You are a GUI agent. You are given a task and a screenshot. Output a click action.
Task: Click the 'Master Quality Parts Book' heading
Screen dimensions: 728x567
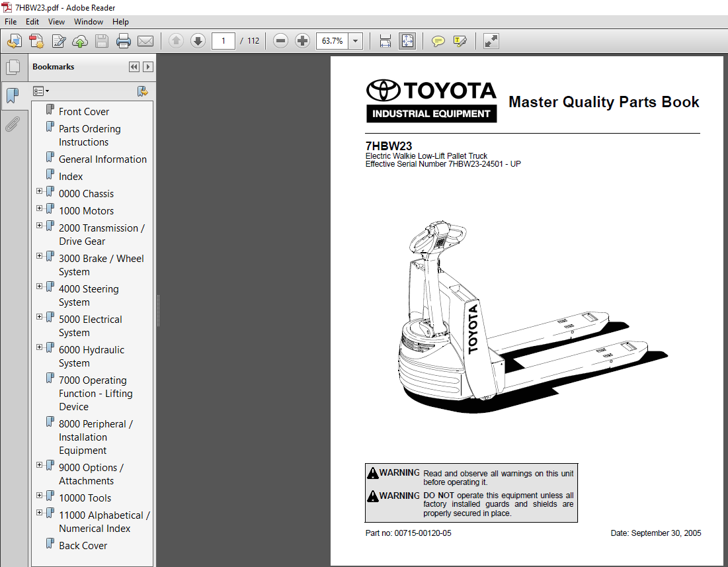604,102
